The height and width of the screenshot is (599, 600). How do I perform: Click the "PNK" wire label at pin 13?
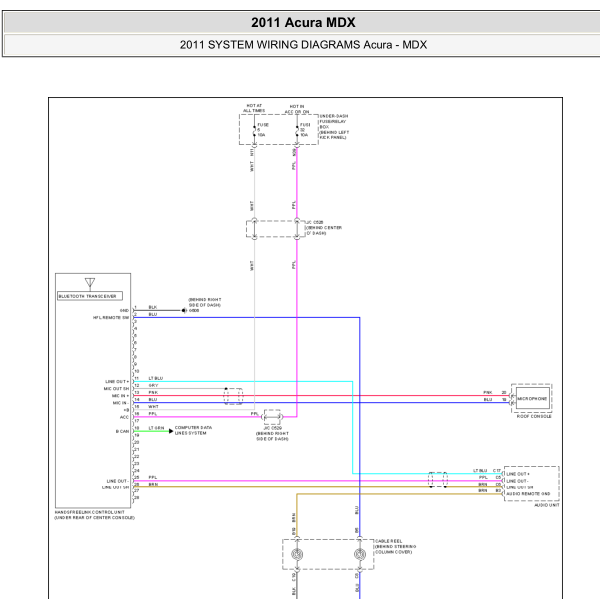[153, 392]
